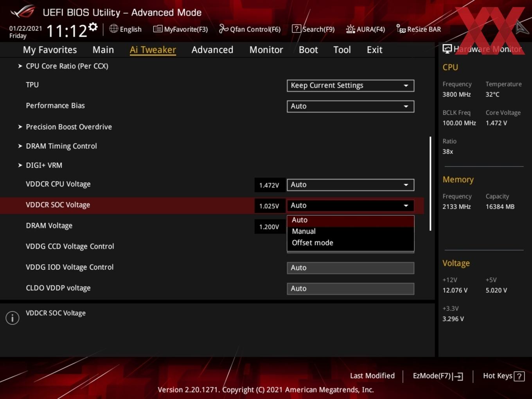Image resolution: width=532 pixels, height=399 pixels.
Task: Click CLDO VDDP voltage Auto field
Action: (350, 289)
